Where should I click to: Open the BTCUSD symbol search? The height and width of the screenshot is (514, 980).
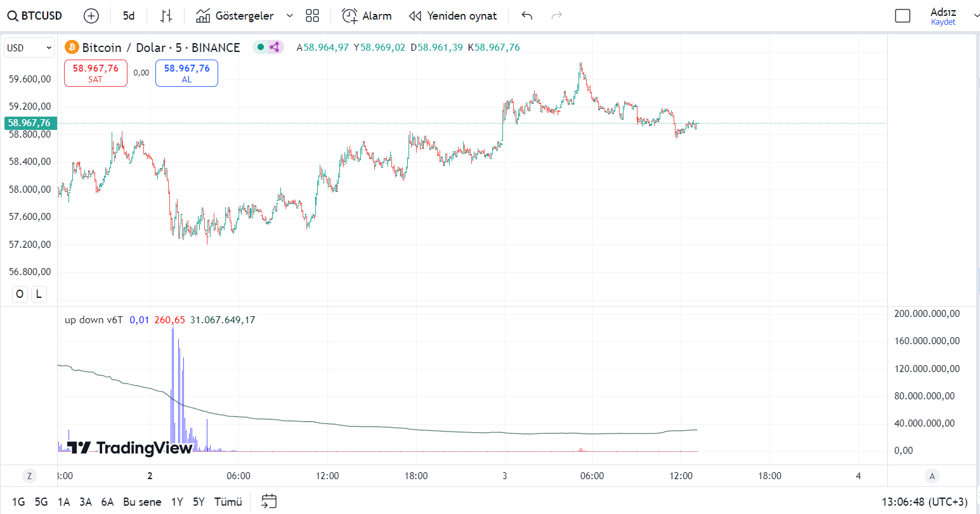36,16
